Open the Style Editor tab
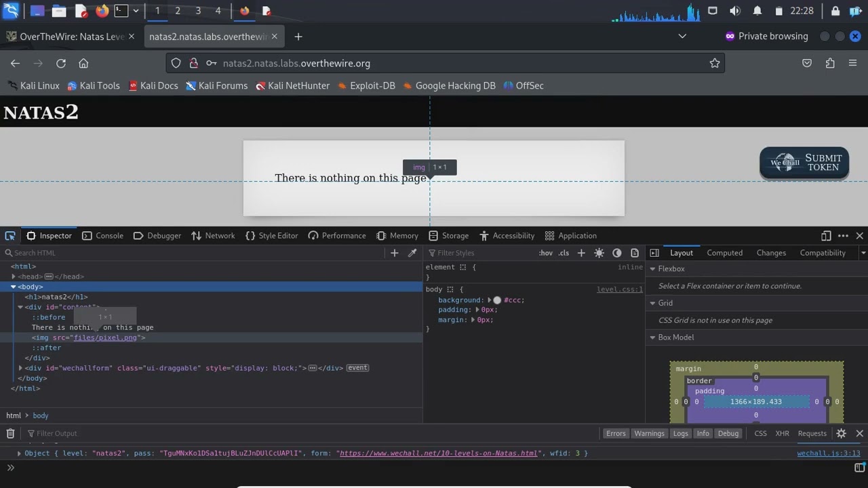868x488 pixels. point(271,236)
